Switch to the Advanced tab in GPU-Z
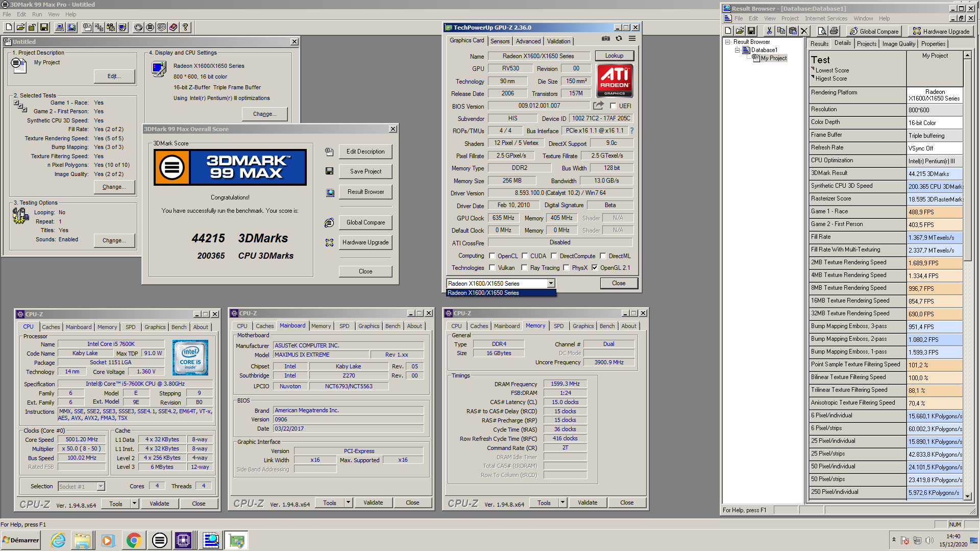This screenshot has height=551, width=980. pyautogui.click(x=528, y=41)
